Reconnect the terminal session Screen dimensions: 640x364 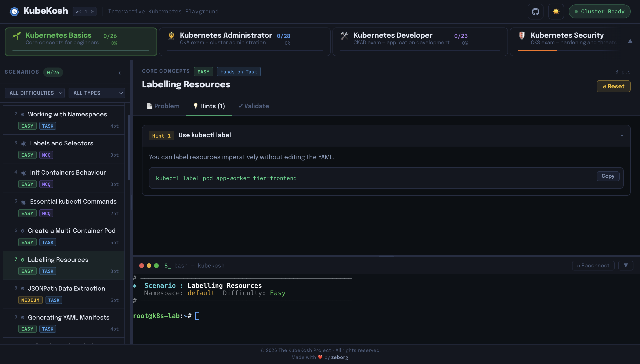pyautogui.click(x=593, y=266)
